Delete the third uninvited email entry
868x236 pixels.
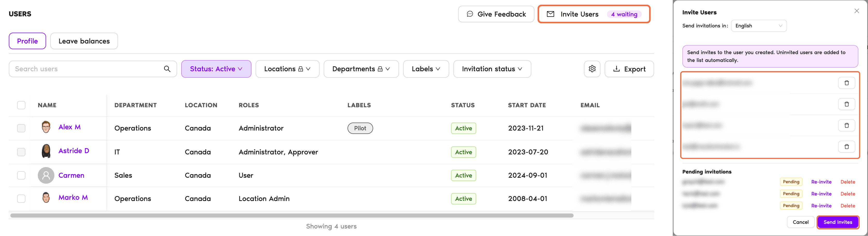[847, 125]
